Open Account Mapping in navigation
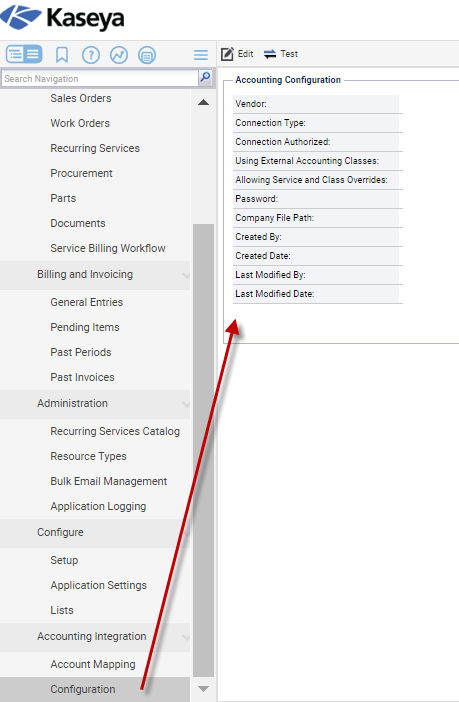Image resolution: width=459 pixels, height=702 pixels. [x=93, y=664]
